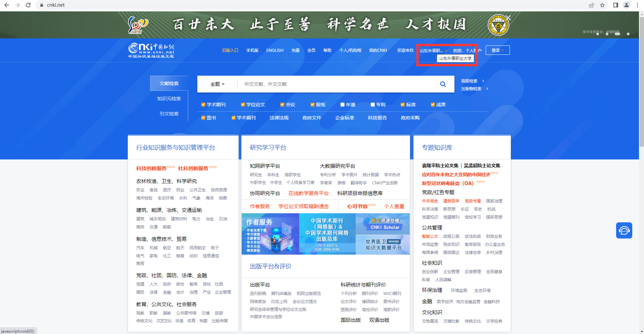Click the browser back arrow
This screenshot has width=644, height=334.
(6, 5)
